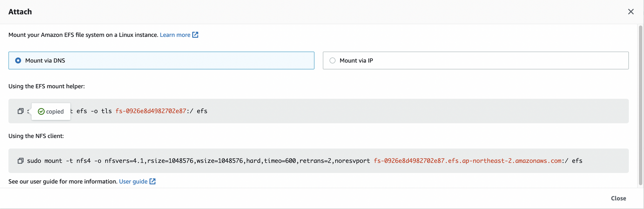Image resolution: width=644 pixels, height=209 pixels.
Task: Close the Attach dialog with X icon
Action: 631,12
